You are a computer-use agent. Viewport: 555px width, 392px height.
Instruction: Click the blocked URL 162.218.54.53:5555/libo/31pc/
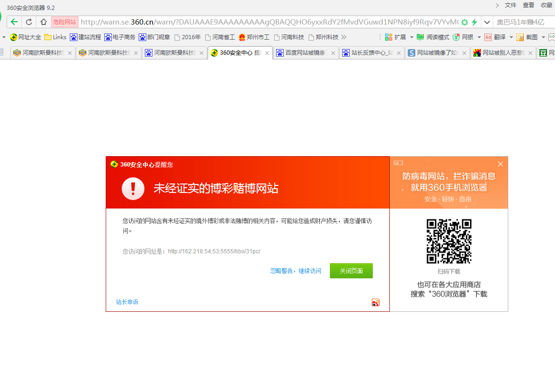214,251
